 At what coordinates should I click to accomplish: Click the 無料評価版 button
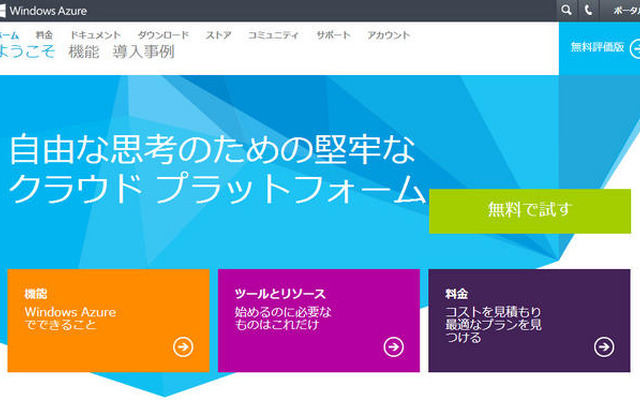[599, 48]
